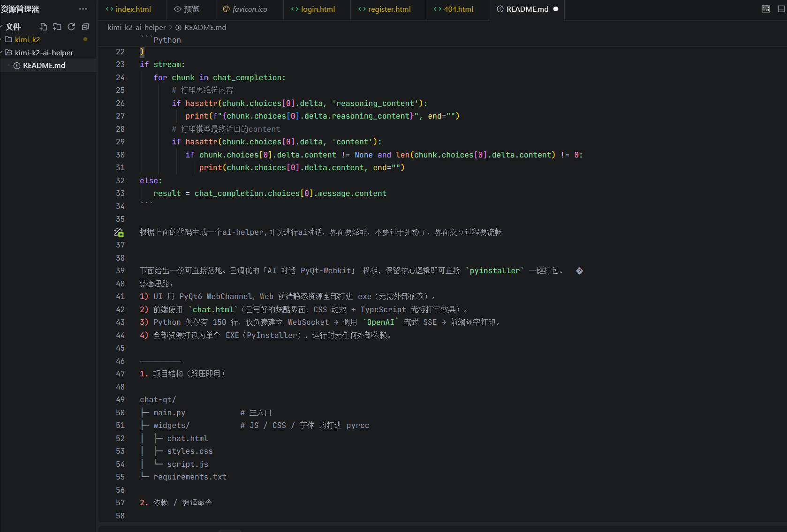Refresh the file explorer
This screenshot has height=532, width=787.
(x=71, y=27)
